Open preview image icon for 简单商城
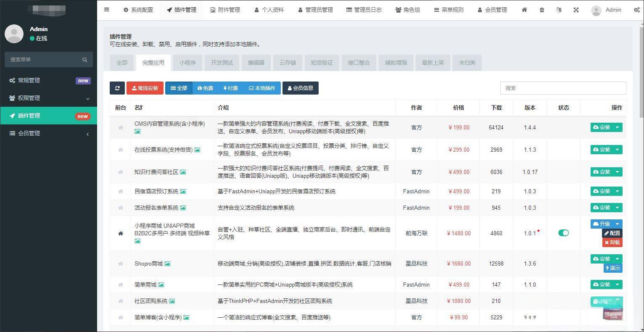 [161, 285]
